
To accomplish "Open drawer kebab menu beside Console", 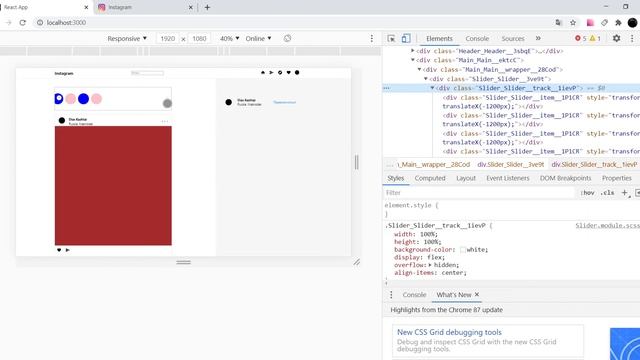I will (391, 295).
